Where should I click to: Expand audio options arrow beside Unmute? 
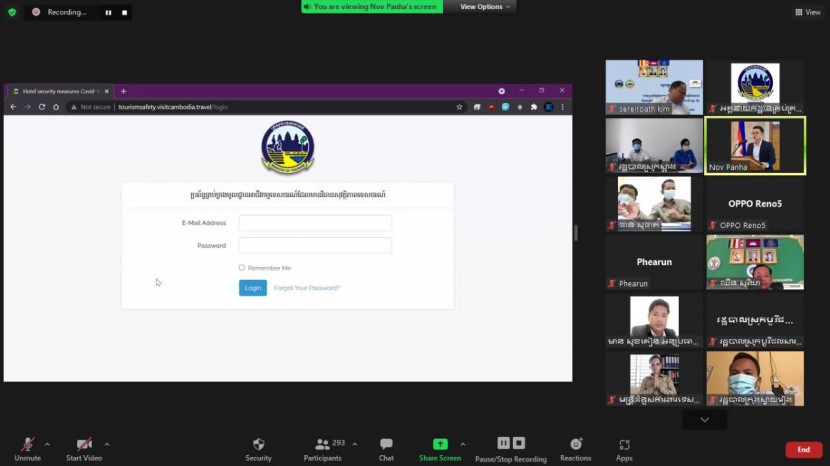pyautogui.click(x=47, y=444)
